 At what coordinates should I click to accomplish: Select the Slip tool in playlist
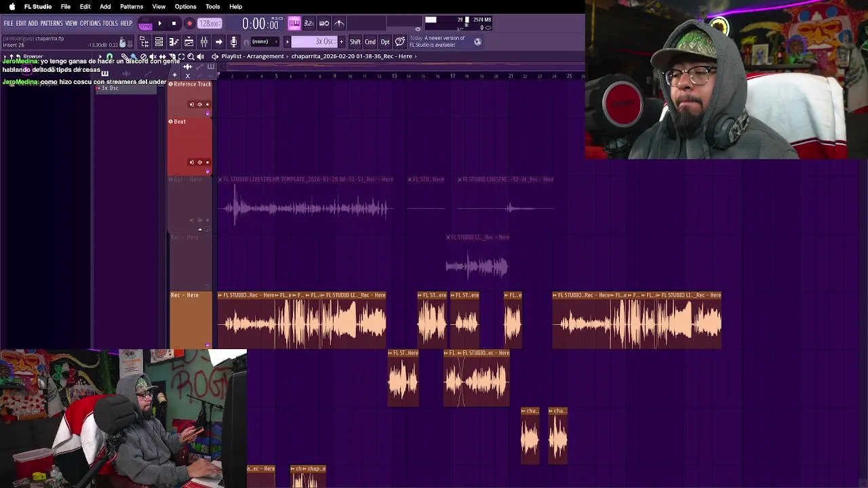click(x=162, y=56)
